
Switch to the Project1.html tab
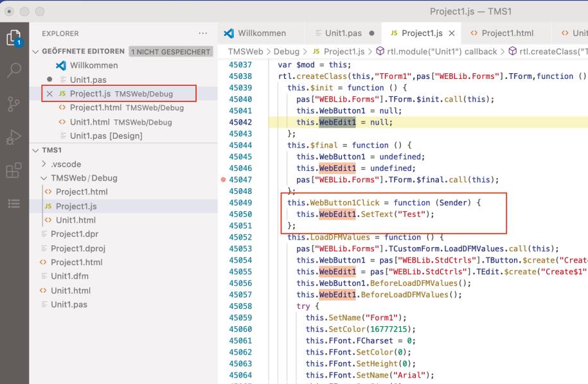pos(507,33)
